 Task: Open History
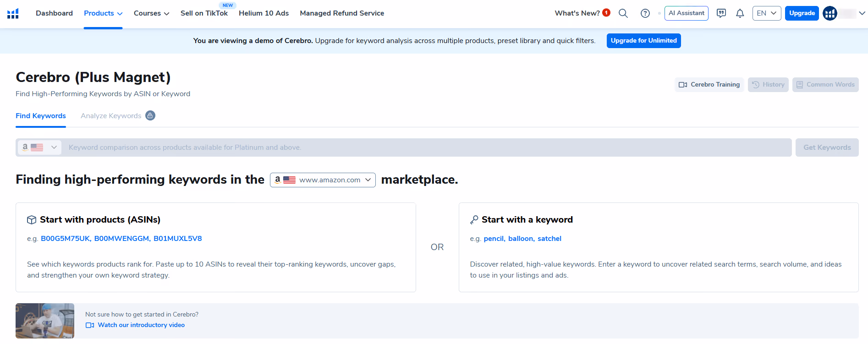pyautogui.click(x=768, y=85)
